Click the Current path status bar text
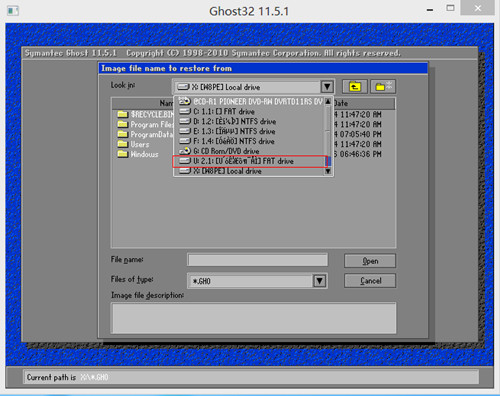This screenshot has height=396, width=500. 67,377
